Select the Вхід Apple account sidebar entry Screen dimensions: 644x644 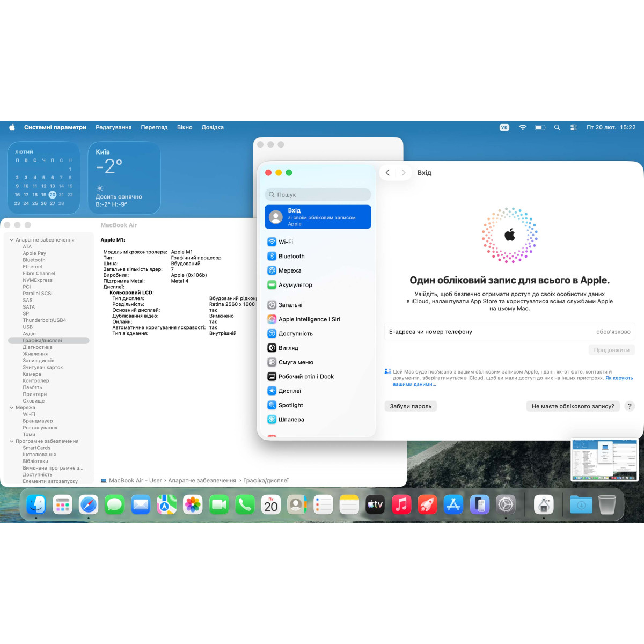[x=318, y=217]
